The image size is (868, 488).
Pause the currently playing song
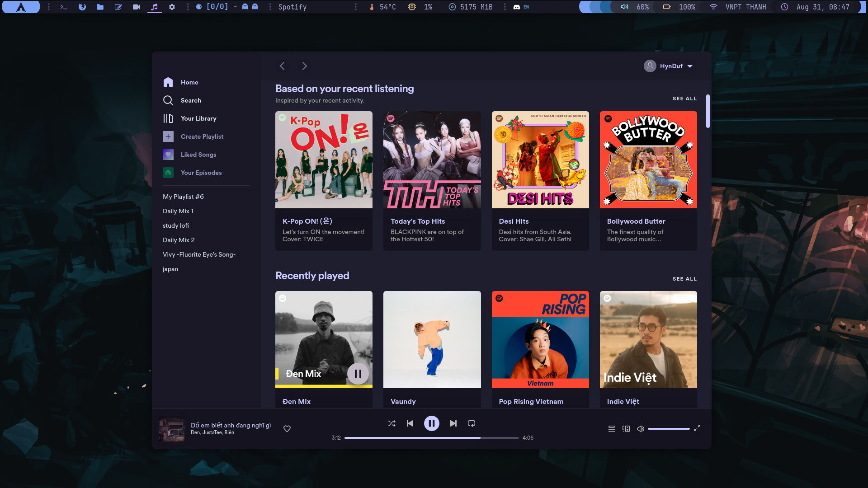click(431, 423)
